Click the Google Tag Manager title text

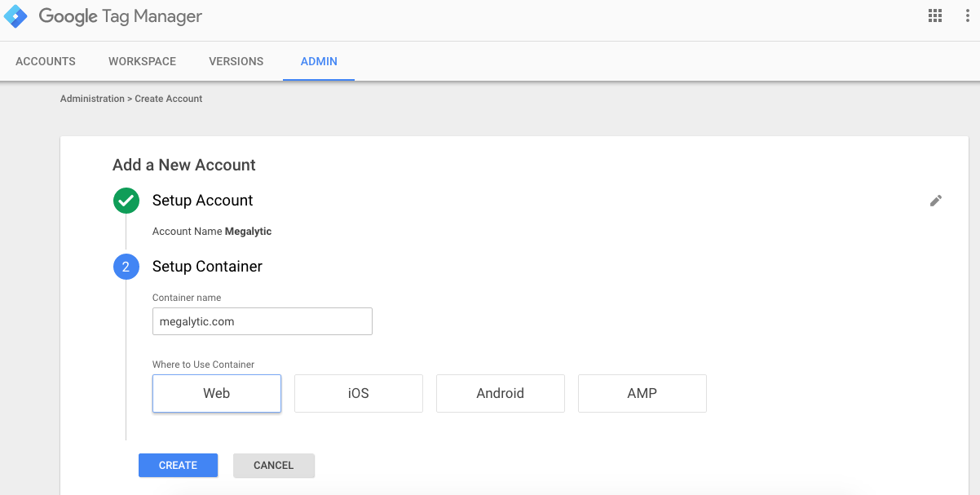(121, 16)
